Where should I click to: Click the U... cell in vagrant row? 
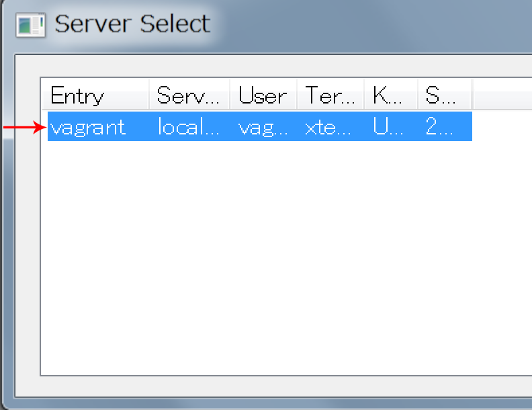[390, 127]
